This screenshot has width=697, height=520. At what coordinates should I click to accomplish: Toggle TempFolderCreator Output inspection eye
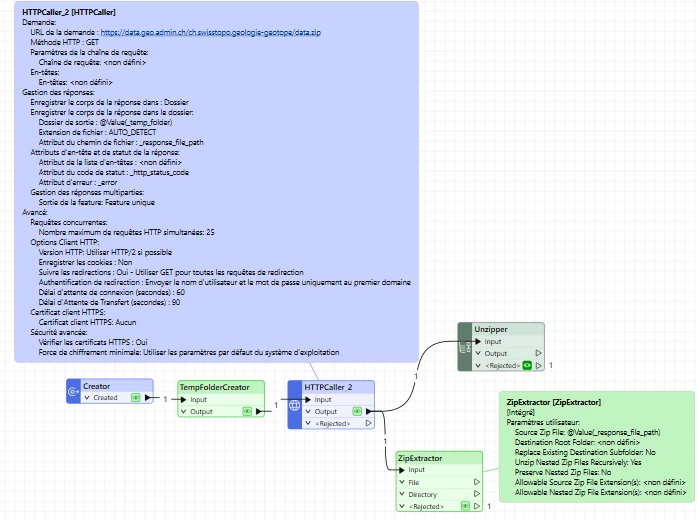pyautogui.click(x=247, y=412)
